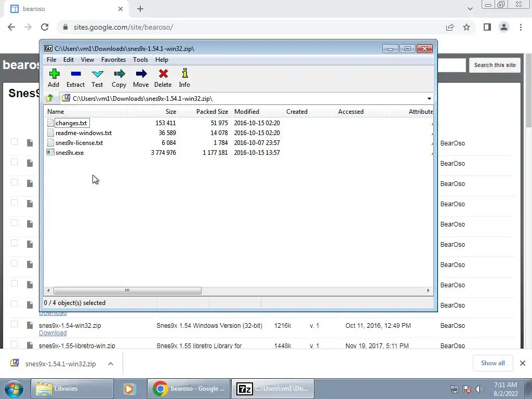Select snes9x.exe file name
The width and height of the screenshot is (532, 399).
(x=70, y=152)
